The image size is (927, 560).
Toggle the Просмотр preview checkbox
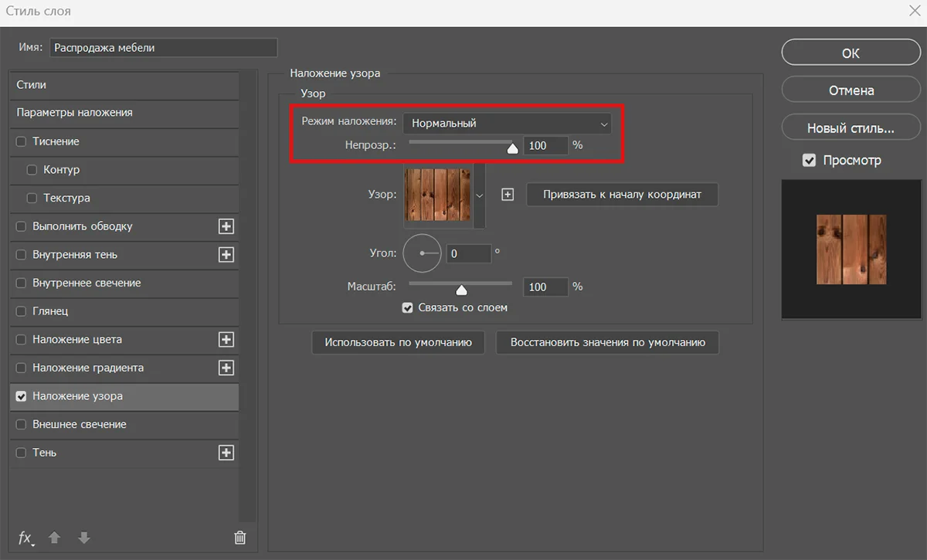(x=809, y=161)
